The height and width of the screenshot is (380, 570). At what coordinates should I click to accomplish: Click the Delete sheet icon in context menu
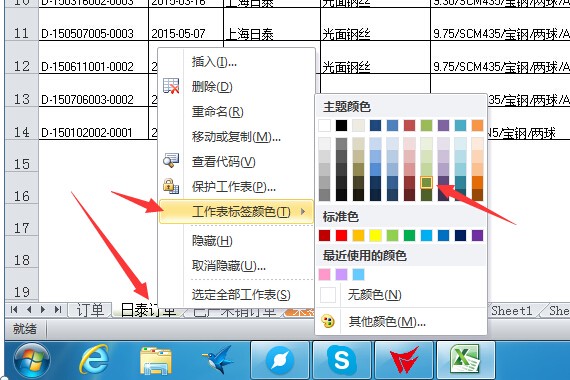pos(171,86)
